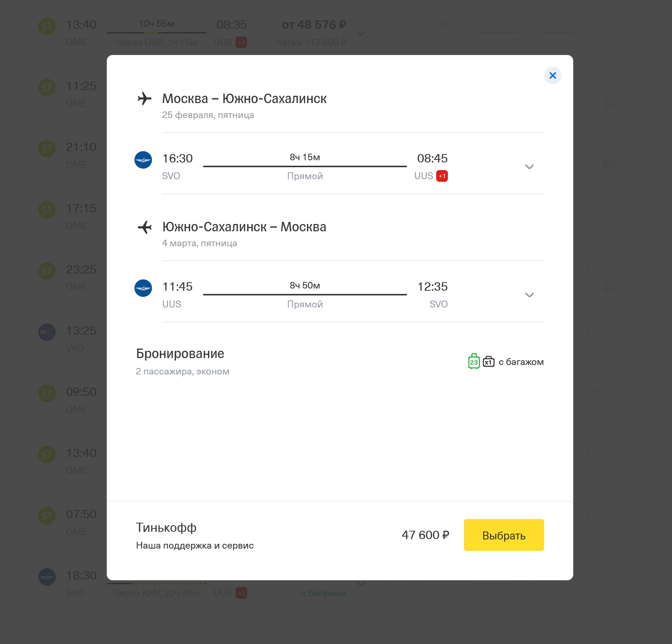Click the x1 carry-on bag icon
Viewport: 672px width, 644px height.
tap(489, 362)
